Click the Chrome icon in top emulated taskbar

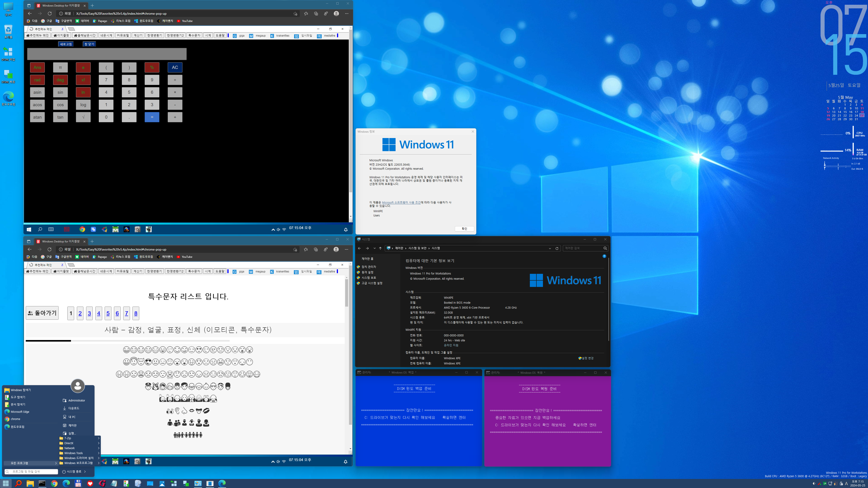(x=82, y=229)
